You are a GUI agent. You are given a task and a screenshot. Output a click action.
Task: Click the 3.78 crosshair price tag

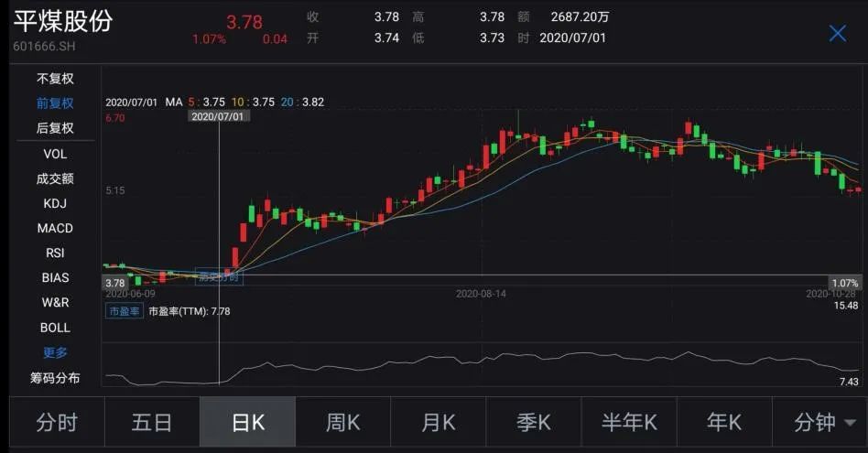(115, 283)
